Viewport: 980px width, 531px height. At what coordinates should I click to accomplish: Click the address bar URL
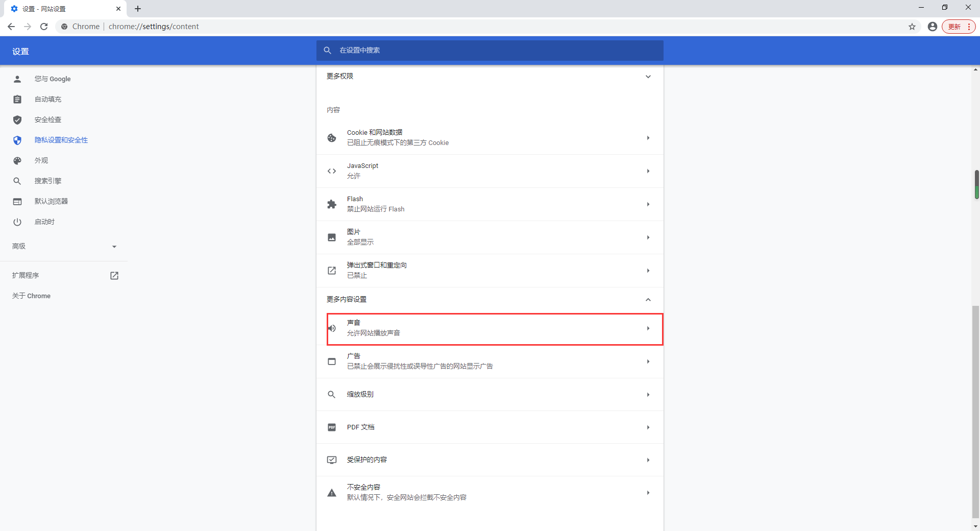154,27
